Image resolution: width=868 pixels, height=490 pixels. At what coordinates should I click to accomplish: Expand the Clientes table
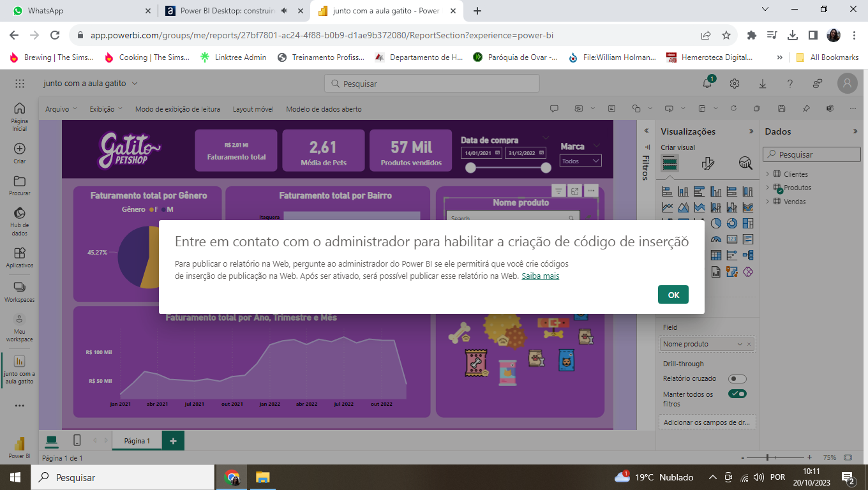pos(768,174)
